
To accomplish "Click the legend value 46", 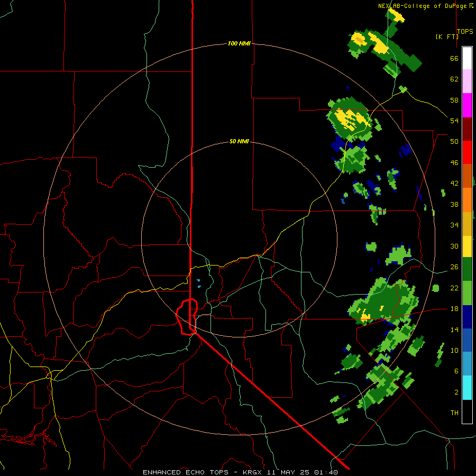I will pos(454,163).
